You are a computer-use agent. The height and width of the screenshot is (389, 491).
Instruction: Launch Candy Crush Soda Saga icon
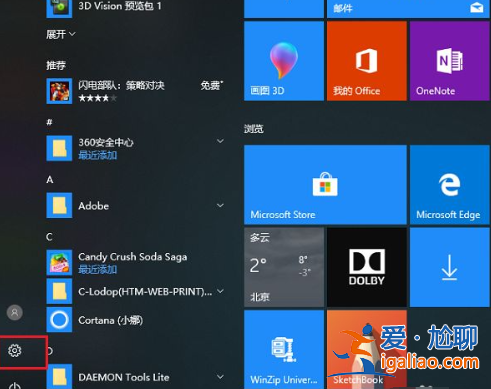(x=59, y=262)
